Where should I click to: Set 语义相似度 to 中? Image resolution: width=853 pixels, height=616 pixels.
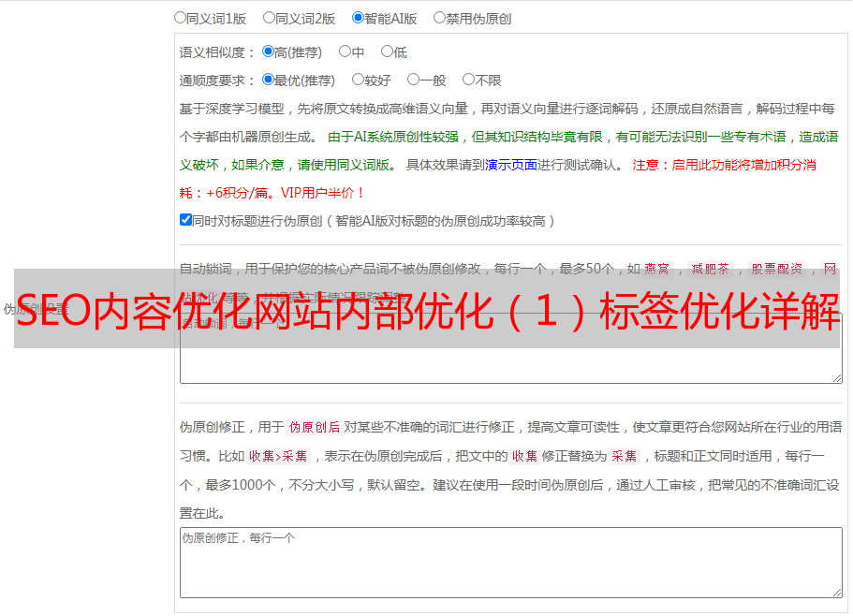(345, 51)
